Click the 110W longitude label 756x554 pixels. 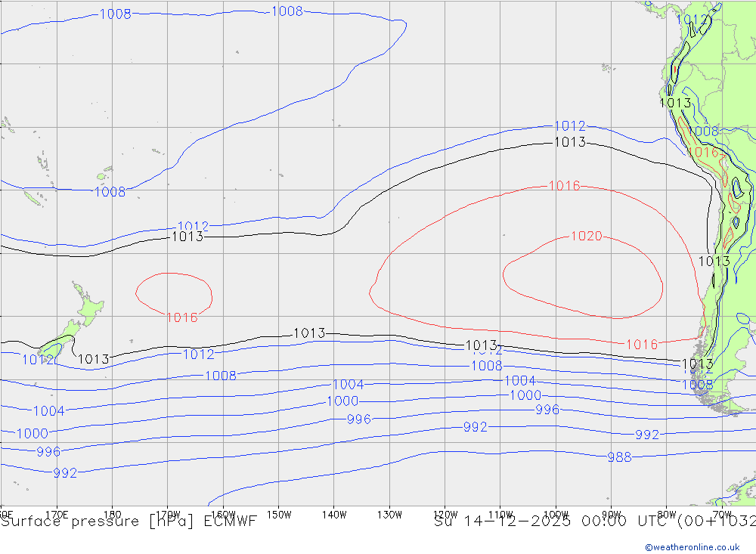pyautogui.click(x=500, y=515)
